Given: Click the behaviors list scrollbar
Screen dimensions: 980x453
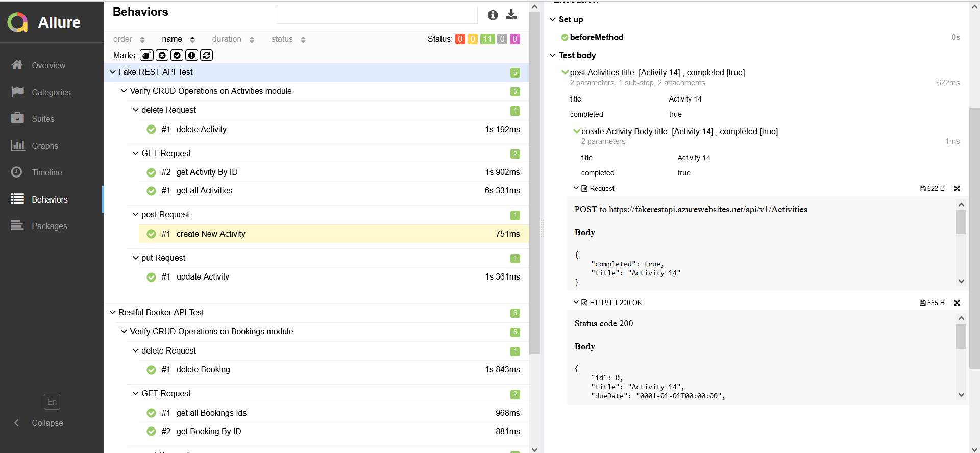Looking at the screenshot, I should pos(534,183).
